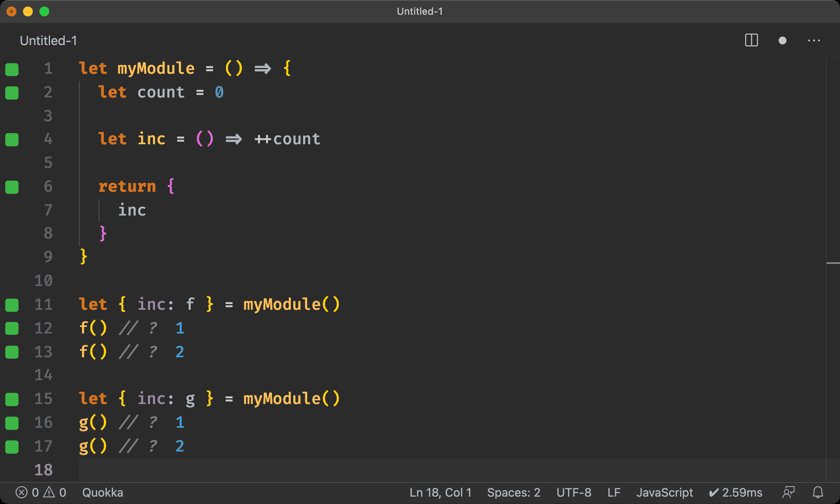Click the warnings triangle in the status bar

49,492
